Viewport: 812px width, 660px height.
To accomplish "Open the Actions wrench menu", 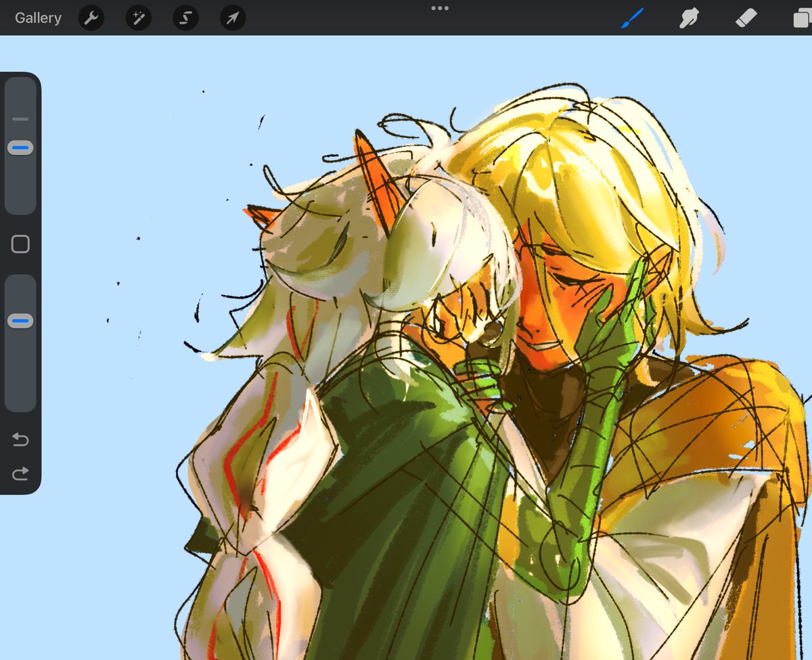I will (x=91, y=18).
